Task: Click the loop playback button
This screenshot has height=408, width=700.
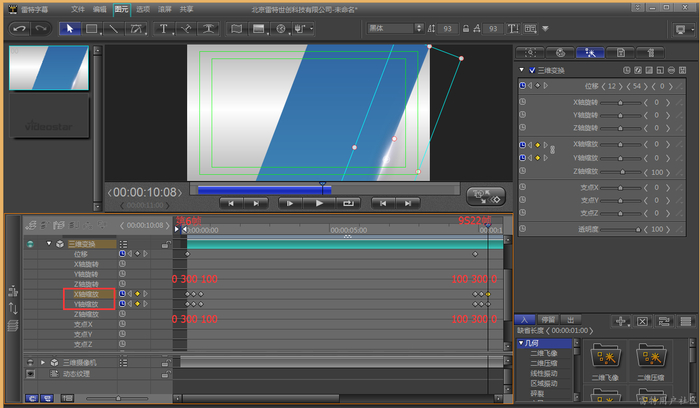Action: [348, 203]
